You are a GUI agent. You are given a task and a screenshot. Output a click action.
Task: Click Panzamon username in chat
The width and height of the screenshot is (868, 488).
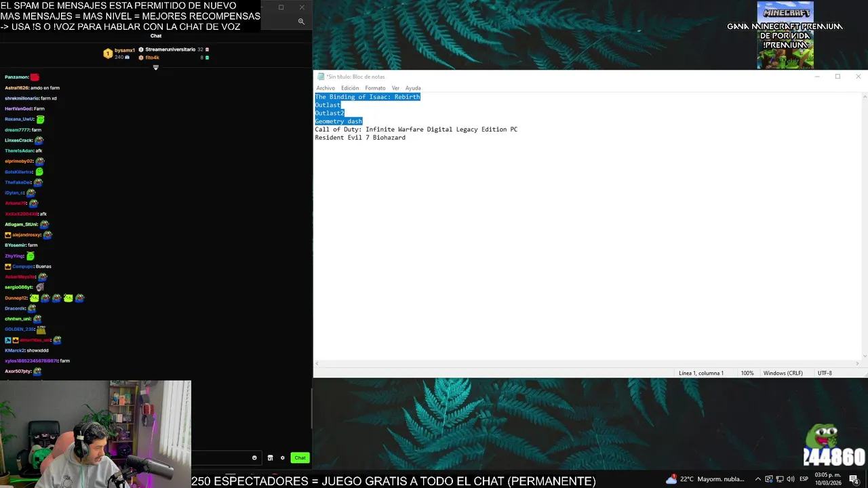tap(16, 77)
